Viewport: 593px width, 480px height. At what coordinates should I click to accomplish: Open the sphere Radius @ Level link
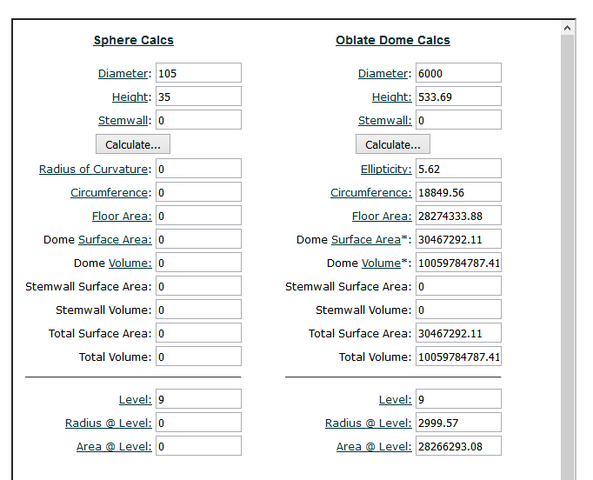[108, 423]
